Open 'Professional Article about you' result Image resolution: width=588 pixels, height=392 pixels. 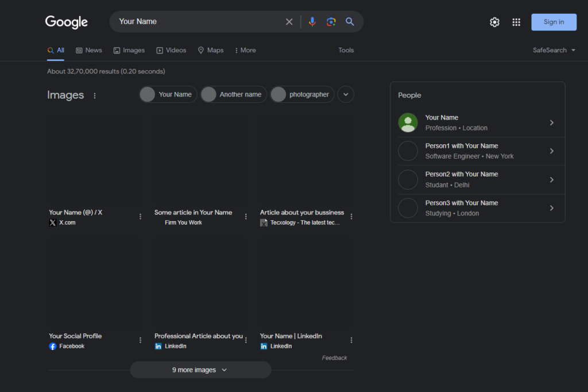198,336
